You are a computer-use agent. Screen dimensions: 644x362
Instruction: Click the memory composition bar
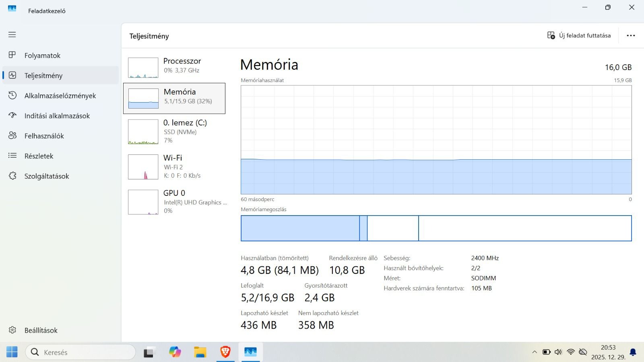[436, 228]
